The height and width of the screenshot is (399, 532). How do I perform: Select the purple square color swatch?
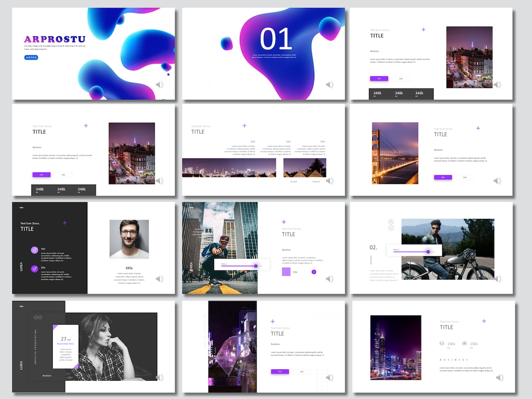286,272
